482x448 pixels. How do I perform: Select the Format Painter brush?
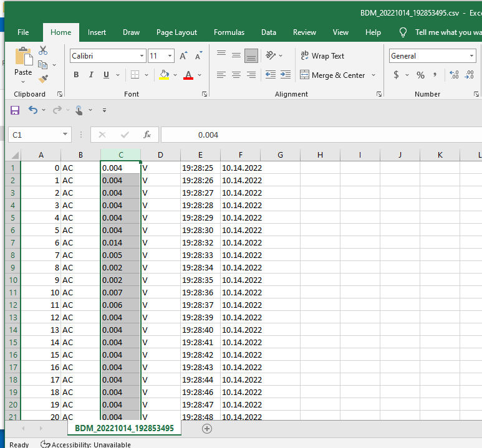[x=44, y=79]
